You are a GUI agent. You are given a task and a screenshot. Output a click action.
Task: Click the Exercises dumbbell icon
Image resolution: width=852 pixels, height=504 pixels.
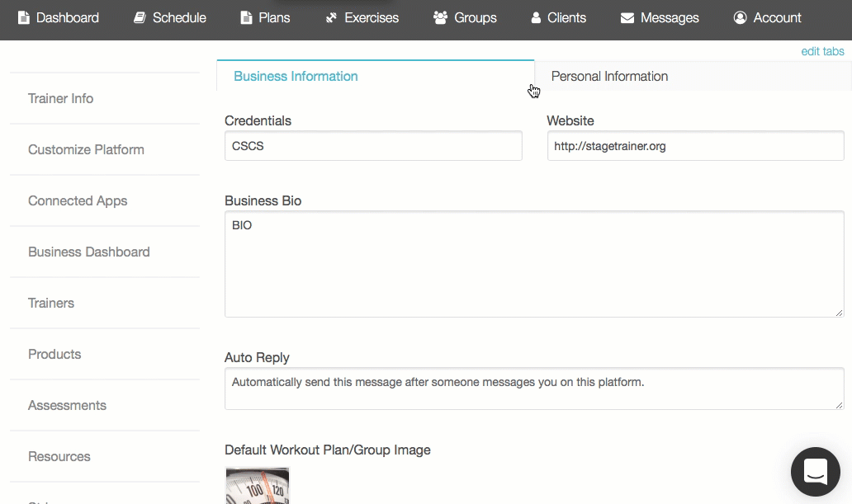pyautogui.click(x=331, y=18)
